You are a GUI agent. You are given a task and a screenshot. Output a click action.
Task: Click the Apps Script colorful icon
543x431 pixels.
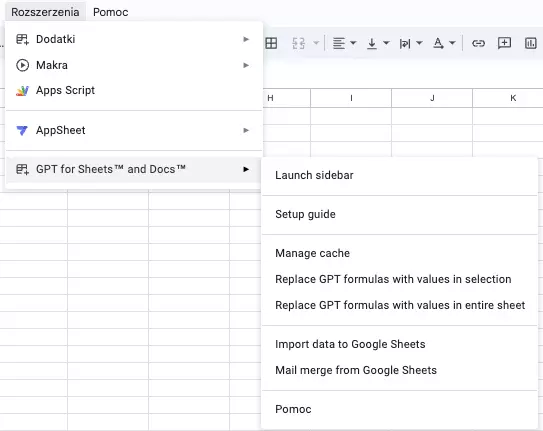pos(23,91)
